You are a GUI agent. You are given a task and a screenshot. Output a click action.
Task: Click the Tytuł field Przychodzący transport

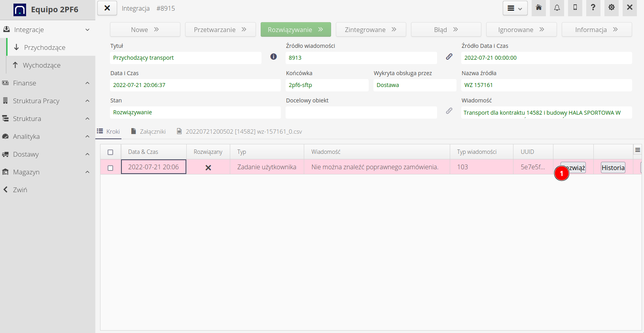tap(186, 58)
